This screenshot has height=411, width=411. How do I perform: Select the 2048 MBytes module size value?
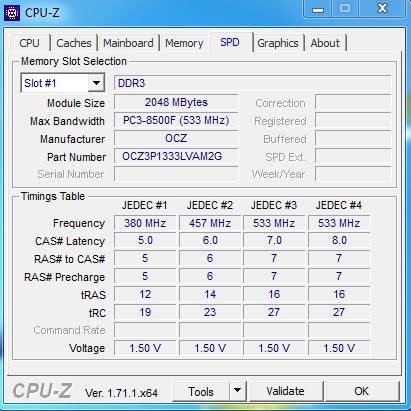tap(176, 102)
